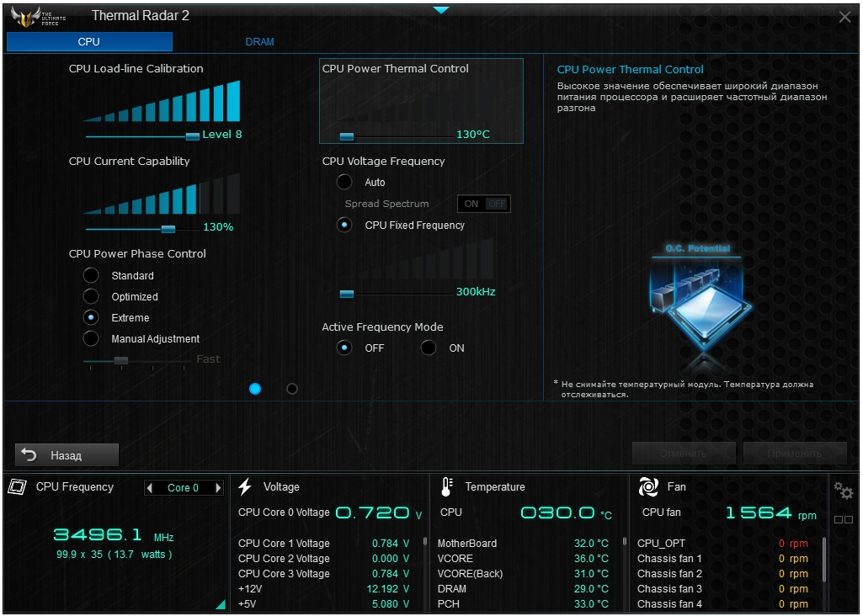Click the Отменить button
The height and width of the screenshot is (616, 863).
coord(684,454)
